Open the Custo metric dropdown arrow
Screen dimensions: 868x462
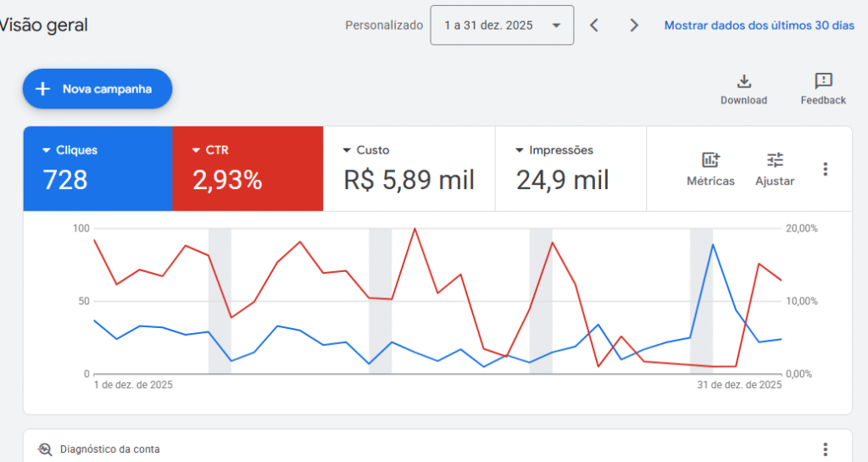(x=347, y=151)
